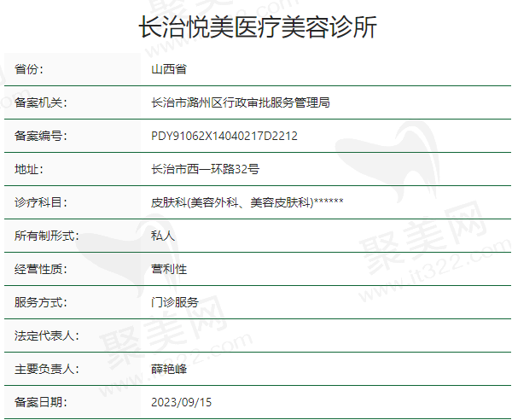Click the name 薛艳峰
The height and width of the screenshot is (420, 512).
(169, 369)
